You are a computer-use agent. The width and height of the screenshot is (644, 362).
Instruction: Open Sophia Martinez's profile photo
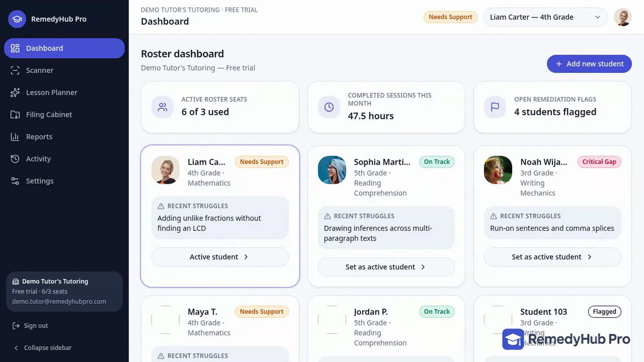pos(332,170)
